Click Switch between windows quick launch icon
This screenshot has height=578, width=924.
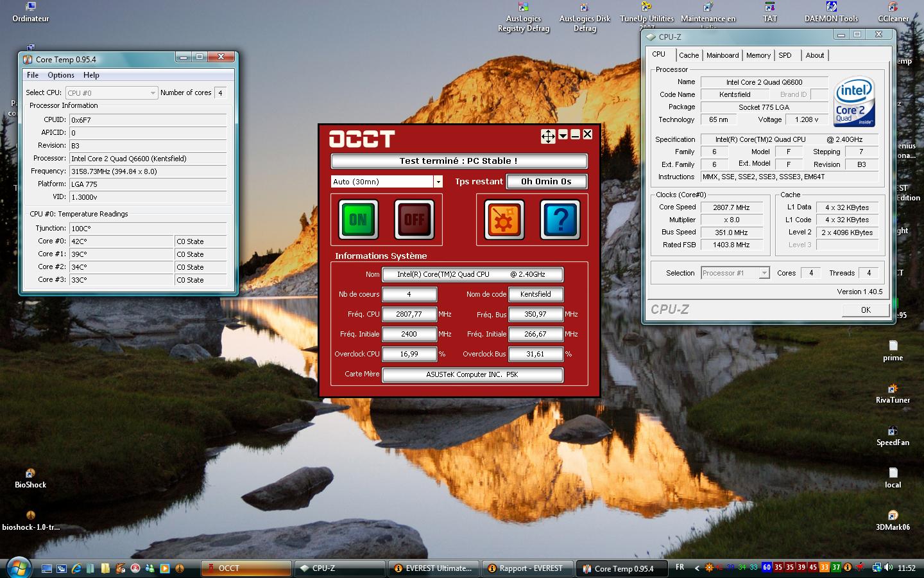coord(62,568)
